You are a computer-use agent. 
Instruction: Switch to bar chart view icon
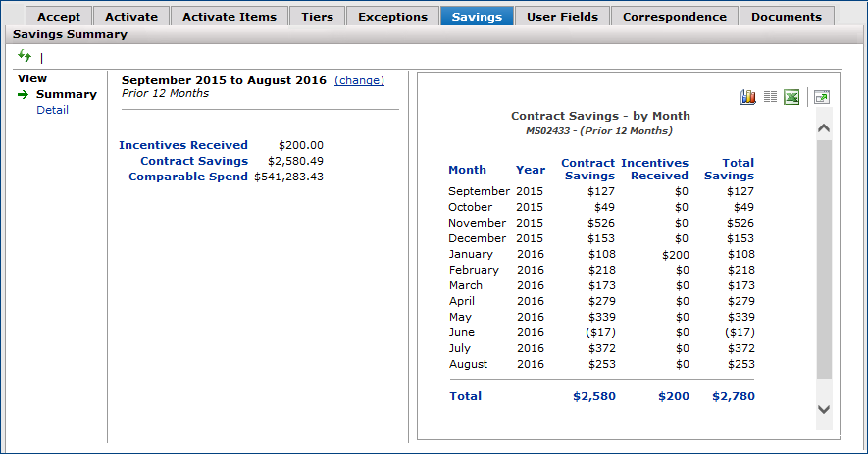tap(748, 97)
